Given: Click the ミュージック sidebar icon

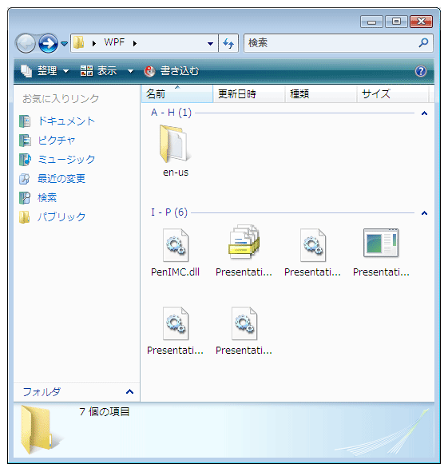Looking at the screenshot, I should pyautogui.click(x=25, y=160).
